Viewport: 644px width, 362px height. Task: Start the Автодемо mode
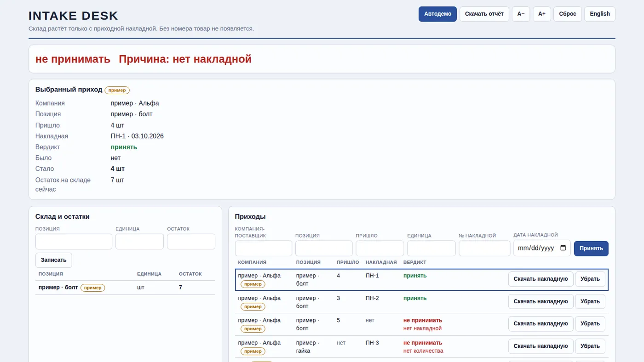coord(437,14)
